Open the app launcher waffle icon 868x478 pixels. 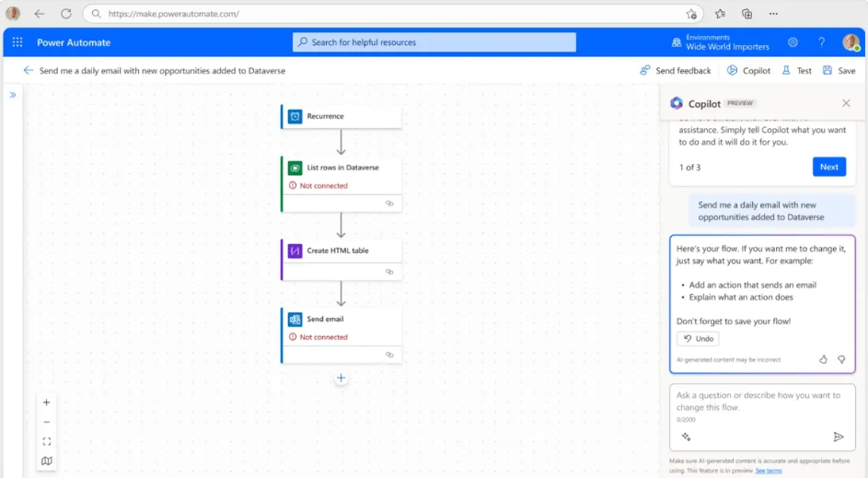(x=17, y=42)
